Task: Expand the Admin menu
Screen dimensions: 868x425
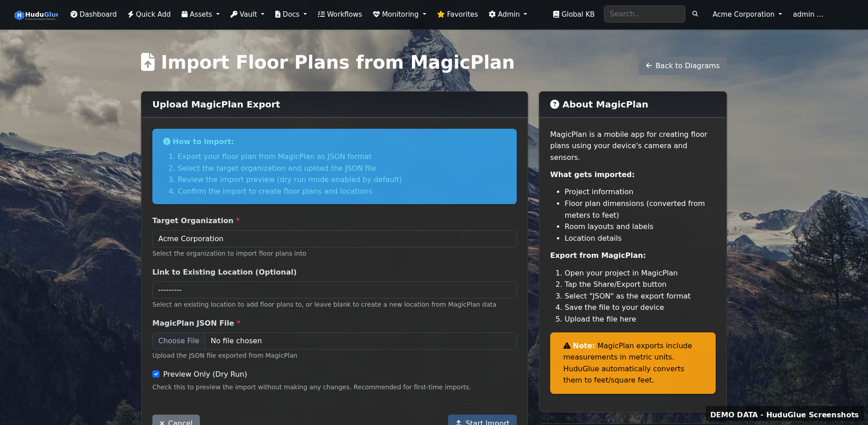Action: point(508,14)
